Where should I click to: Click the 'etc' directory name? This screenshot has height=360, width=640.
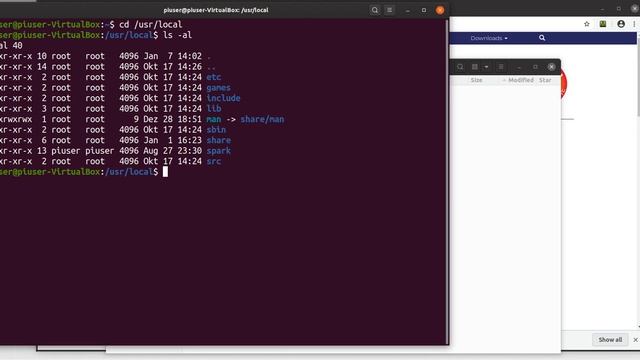[213, 77]
